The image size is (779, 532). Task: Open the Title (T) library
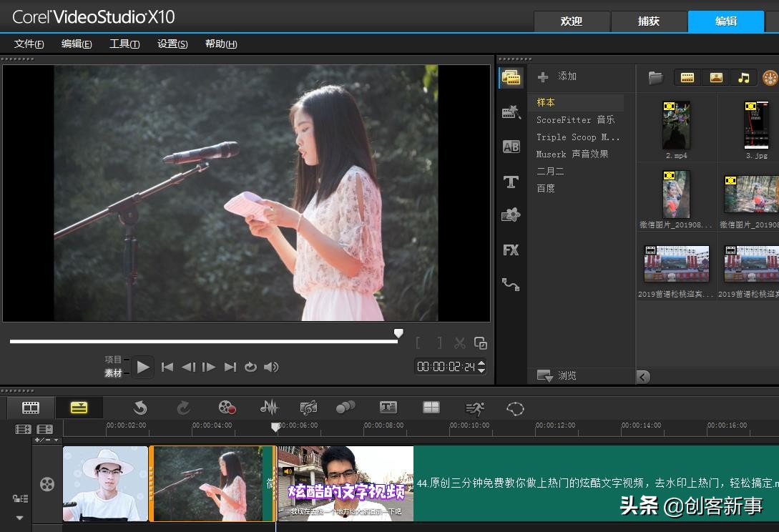pos(511,182)
